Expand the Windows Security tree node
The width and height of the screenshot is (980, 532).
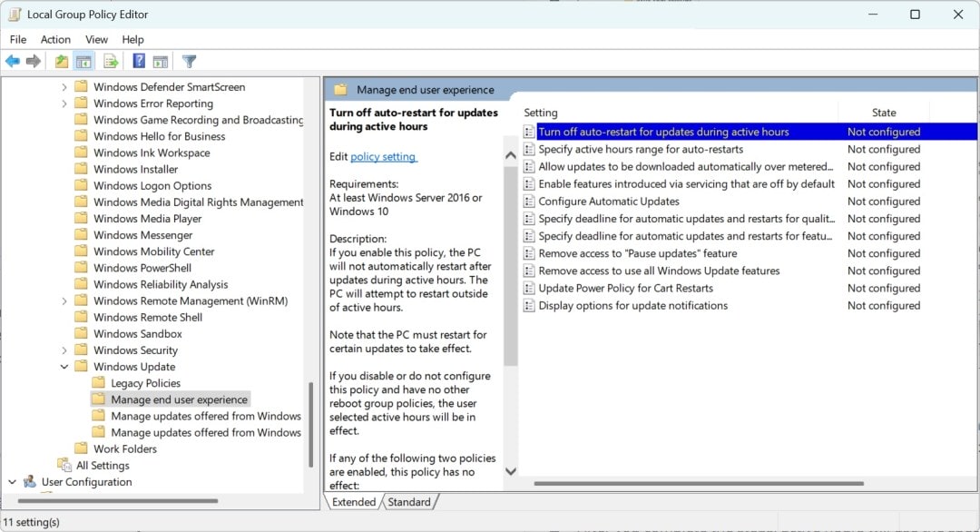click(64, 350)
